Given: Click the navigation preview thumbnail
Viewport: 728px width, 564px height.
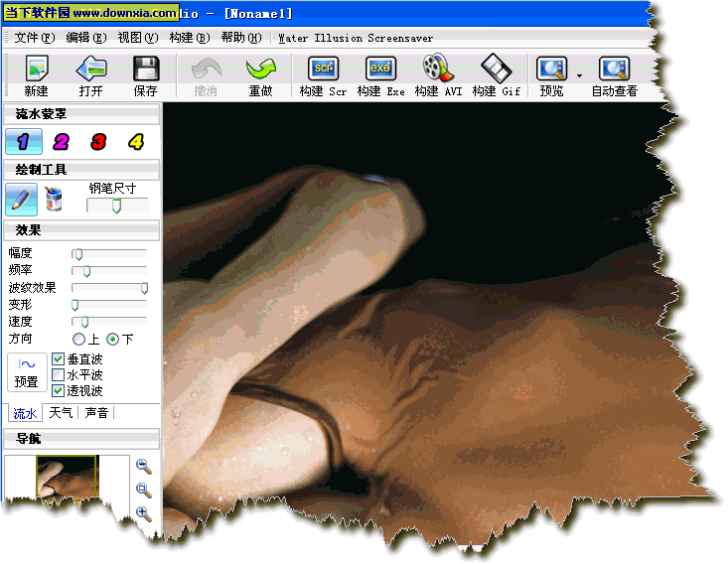Looking at the screenshot, I should pyautogui.click(x=67, y=477).
